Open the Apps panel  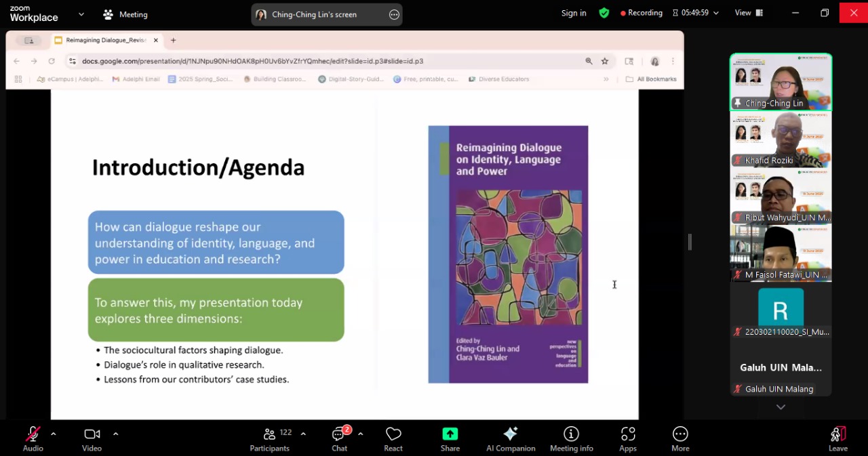point(628,438)
